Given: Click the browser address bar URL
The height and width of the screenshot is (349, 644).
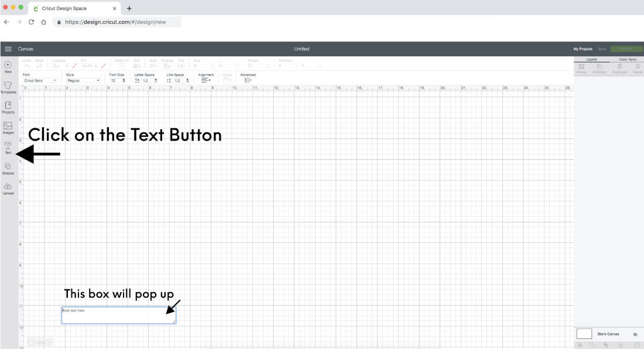Looking at the screenshot, I should tap(115, 22).
